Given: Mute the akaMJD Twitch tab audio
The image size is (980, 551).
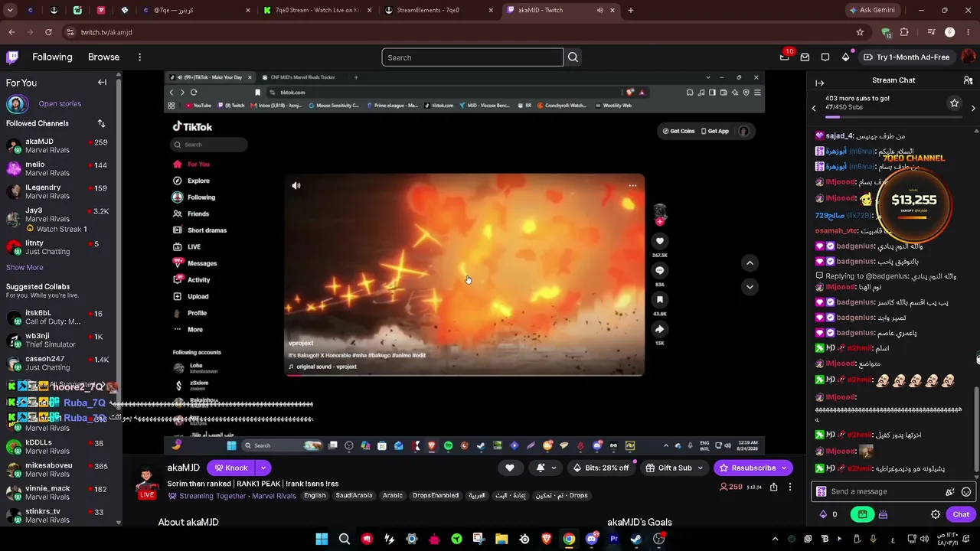Looking at the screenshot, I should (x=600, y=10).
